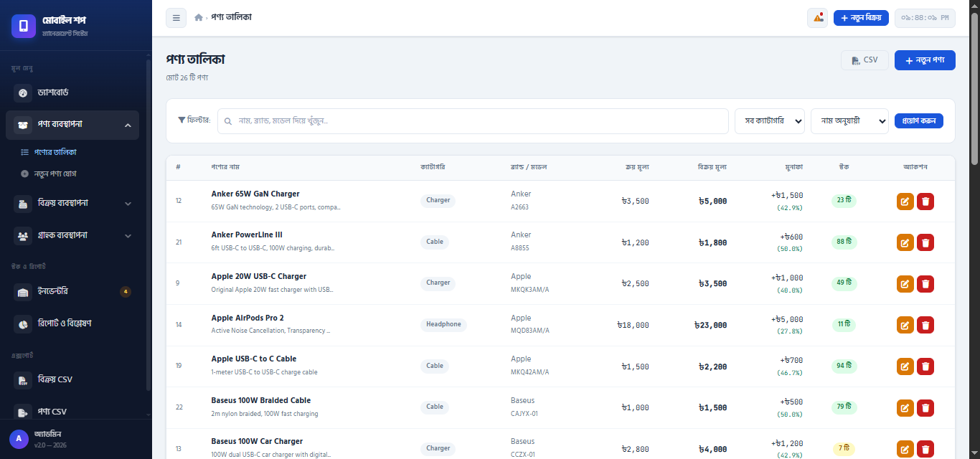The width and height of the screenshot is (980, 459).
Task: Click the 23 টি stock badge
Action: point(844,201)
